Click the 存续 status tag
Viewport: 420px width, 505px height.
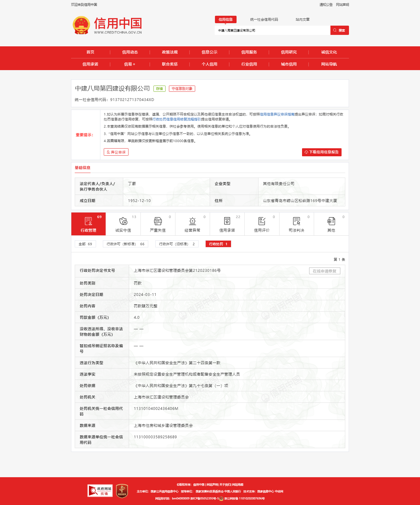tap(159, 89)
